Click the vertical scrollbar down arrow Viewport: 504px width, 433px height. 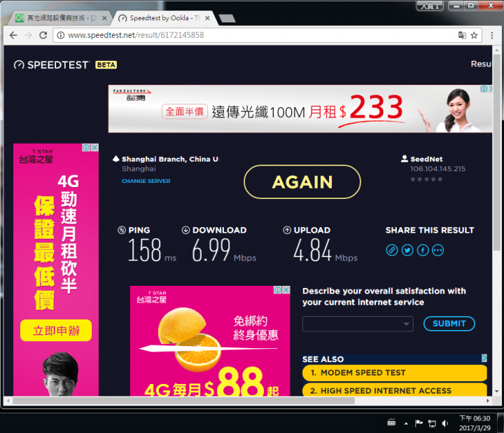point(497,392)
